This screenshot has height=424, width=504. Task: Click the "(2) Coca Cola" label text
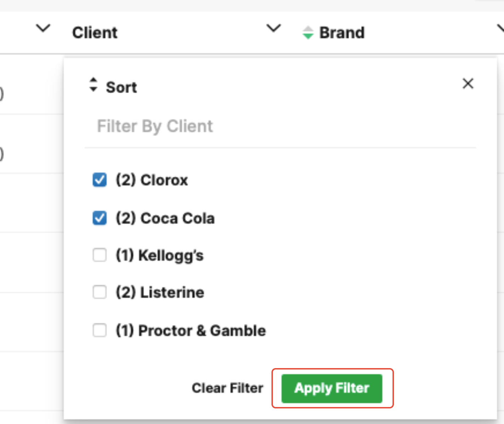pos(165,218)
